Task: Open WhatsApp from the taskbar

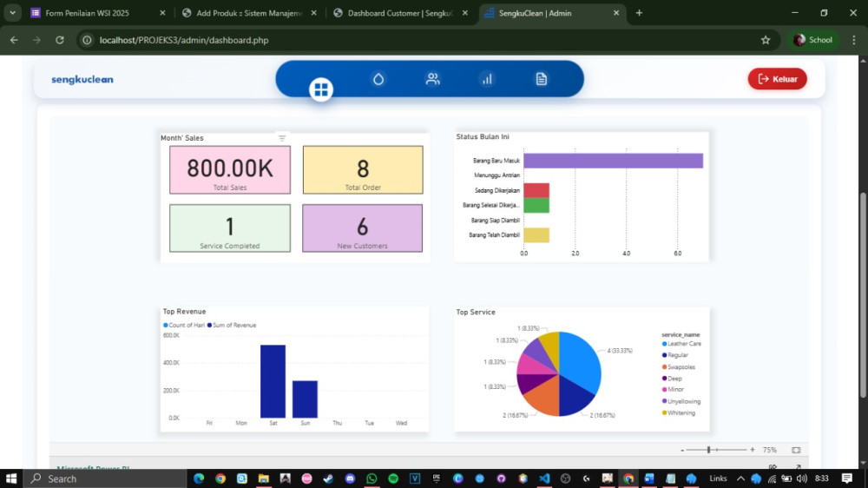Action: point(372,478)
